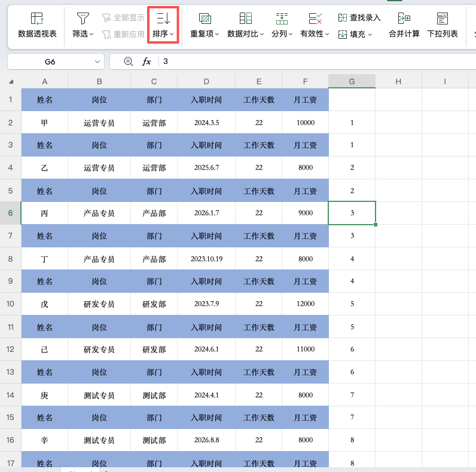476x472 pixels.
Task: Expand the 筛选 dropdown arrow
Action: click(91, 34)
